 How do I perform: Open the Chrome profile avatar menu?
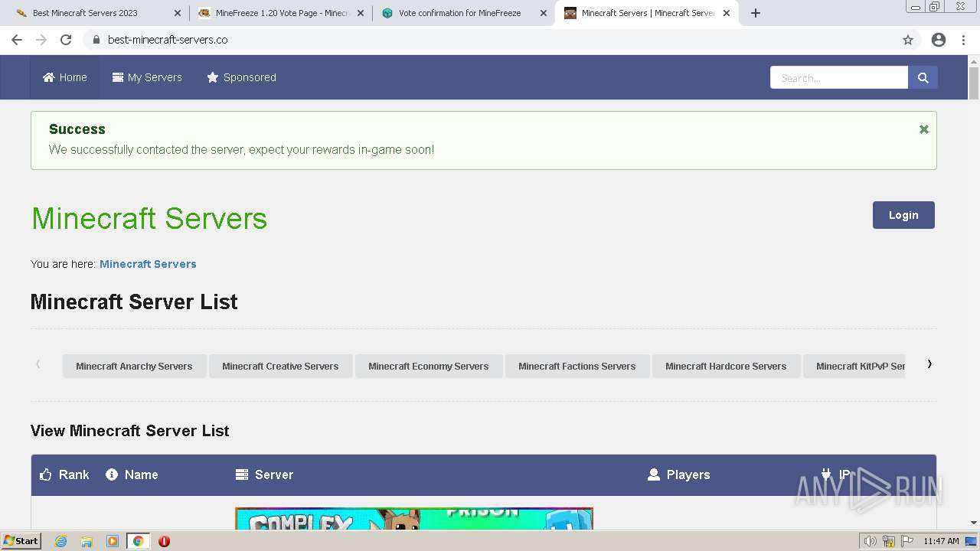[x=939, y=40]
